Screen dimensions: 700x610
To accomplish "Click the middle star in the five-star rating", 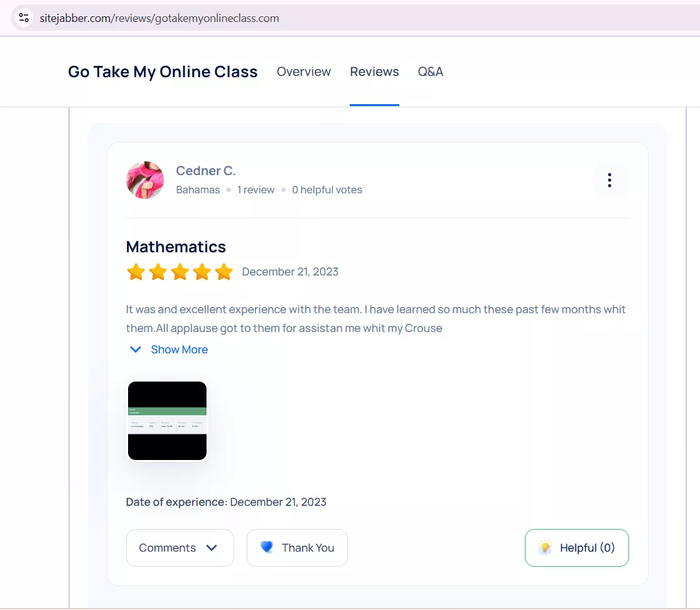I will (x=180, y=271).
